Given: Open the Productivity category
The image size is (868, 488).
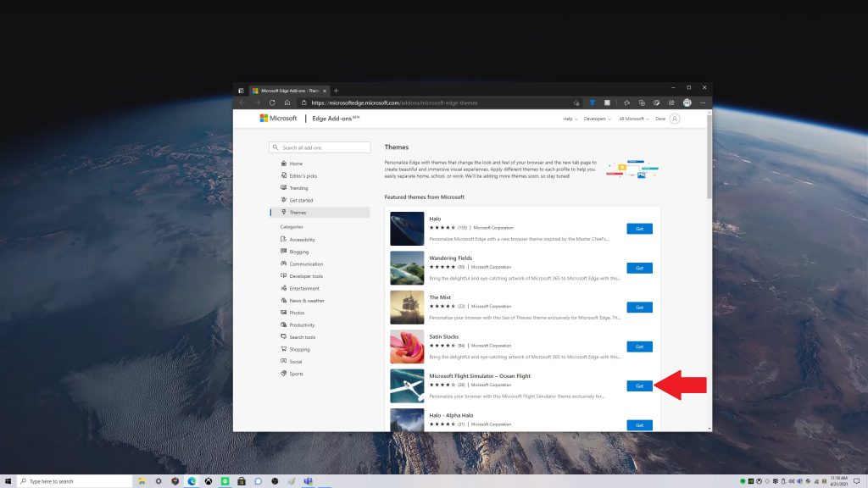Looking at the screenshot, I should (x=298, y=324).
